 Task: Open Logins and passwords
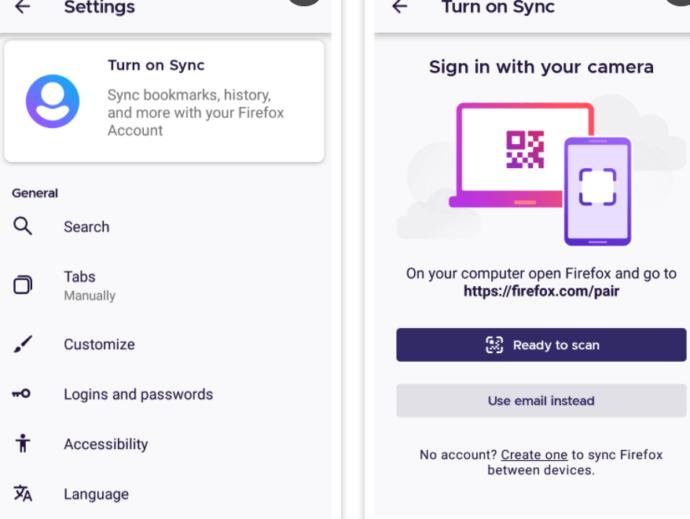pos(165,394)
